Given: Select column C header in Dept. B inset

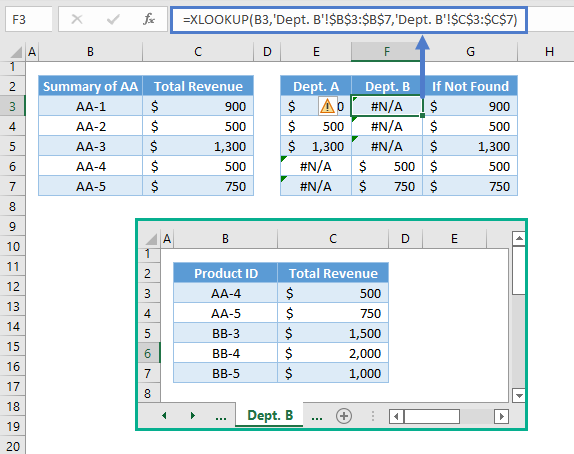Looking at the screenshot, I should pyautogui.click(x=332, y=239).
